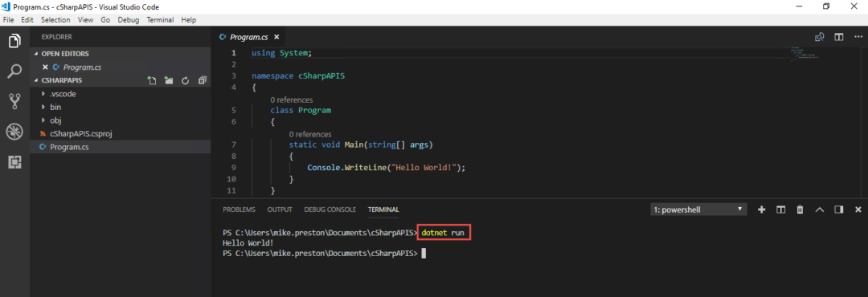868x297 pixels.
Task: Maximize the terminal panel with up chevron
Action: [x=820, y=210]
